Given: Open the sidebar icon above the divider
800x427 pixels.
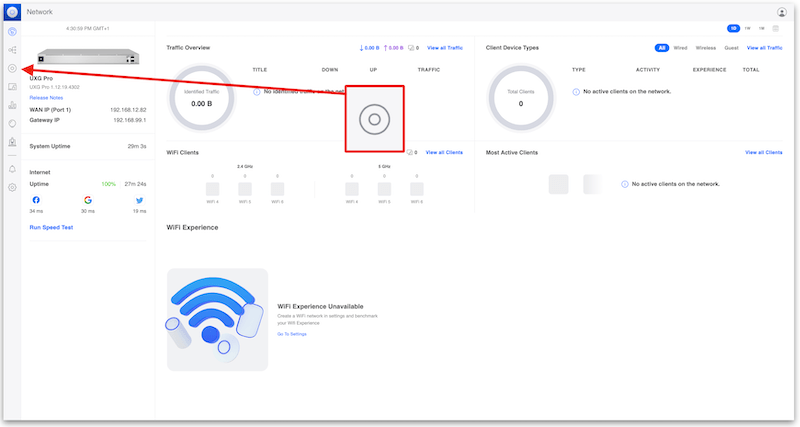Looking at the screenshot, I should [12, 142].
